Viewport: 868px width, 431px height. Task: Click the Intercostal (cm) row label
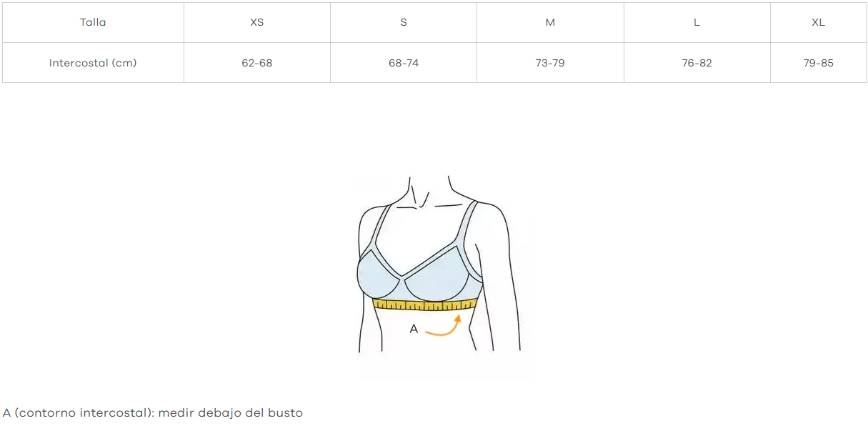93,63
